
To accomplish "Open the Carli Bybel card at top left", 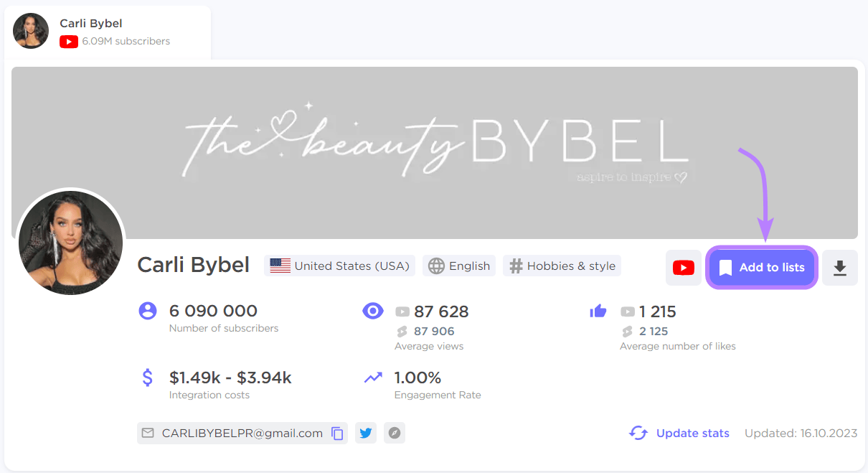I will click(106, 32).
